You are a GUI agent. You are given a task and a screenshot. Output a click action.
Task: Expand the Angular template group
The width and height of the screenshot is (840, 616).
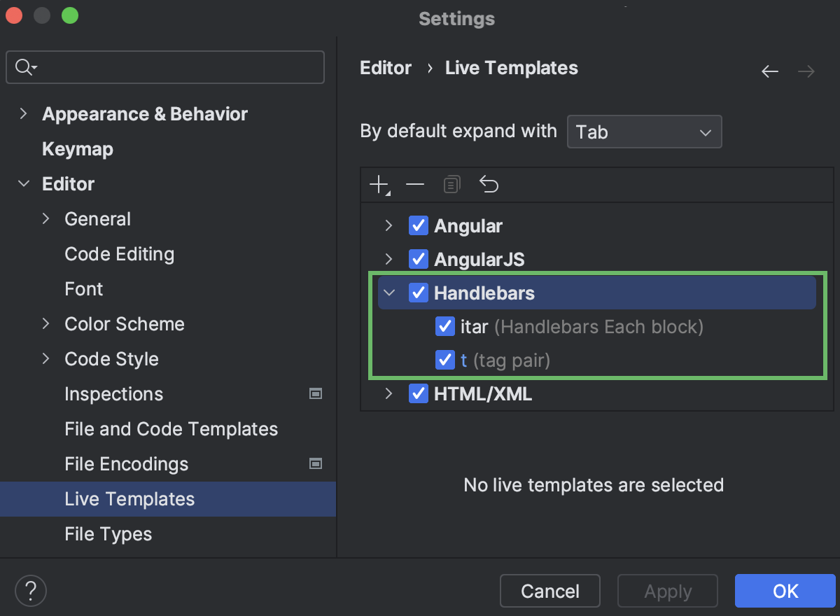tap(389, 225)
